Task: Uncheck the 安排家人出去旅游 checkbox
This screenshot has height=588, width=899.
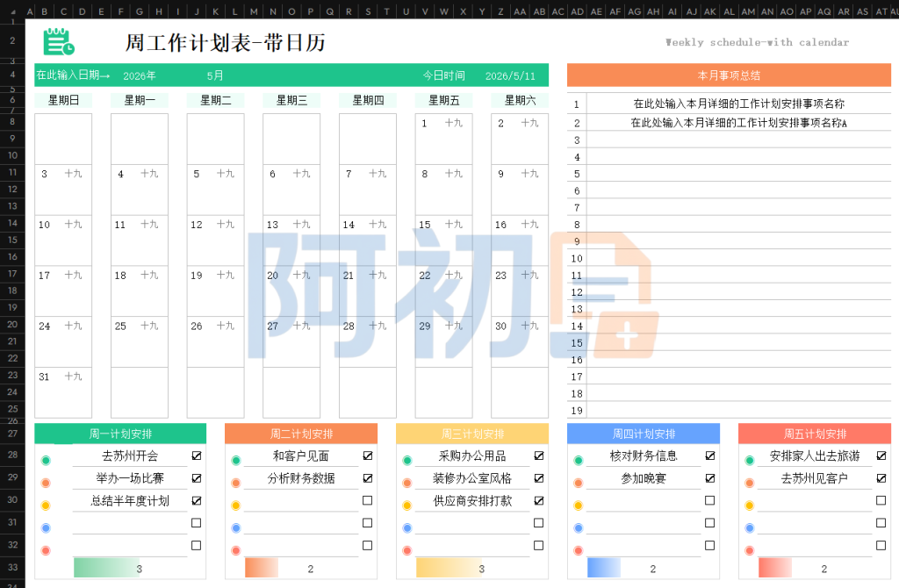Action: click(x=881, y=455)
